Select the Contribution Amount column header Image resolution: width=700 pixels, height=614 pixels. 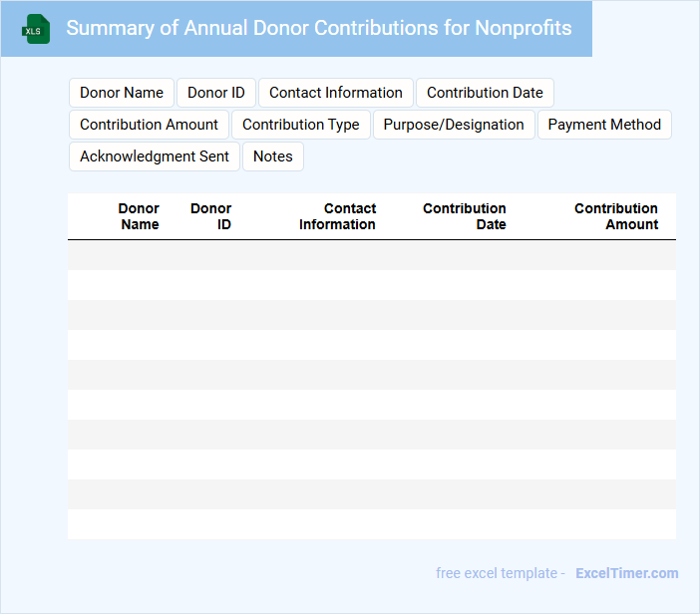616,216
